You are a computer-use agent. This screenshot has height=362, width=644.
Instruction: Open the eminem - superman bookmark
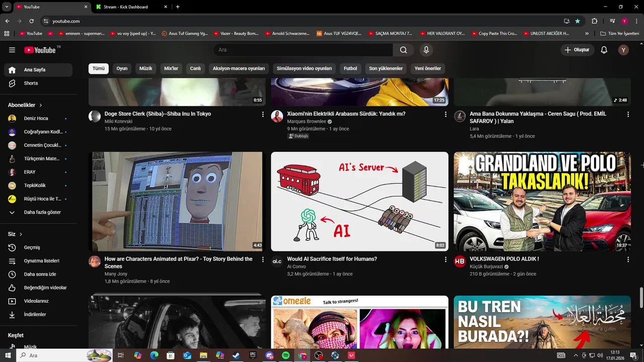[x=82, y=34]
